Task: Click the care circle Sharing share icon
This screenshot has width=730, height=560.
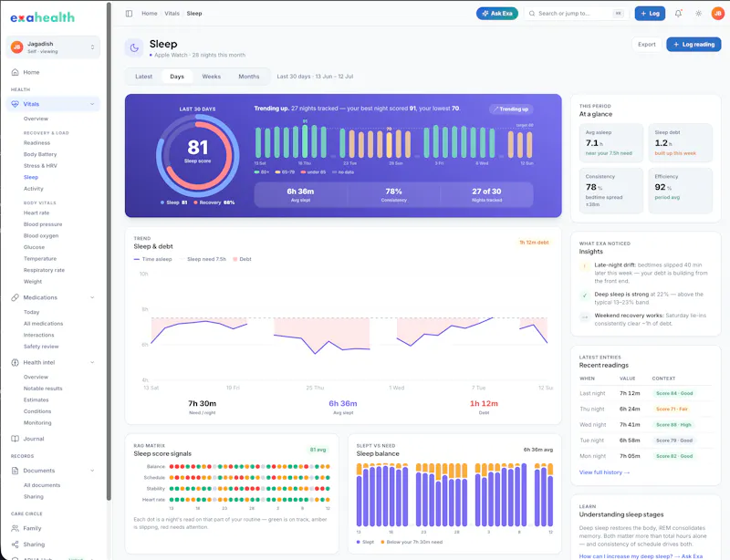Action: (15, 544)
